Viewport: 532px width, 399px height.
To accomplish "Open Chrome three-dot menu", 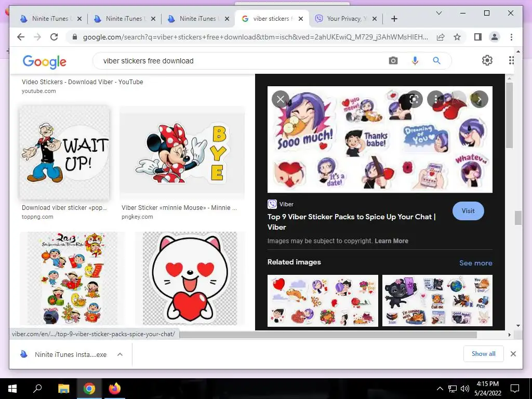I will (x=511, y=37).
